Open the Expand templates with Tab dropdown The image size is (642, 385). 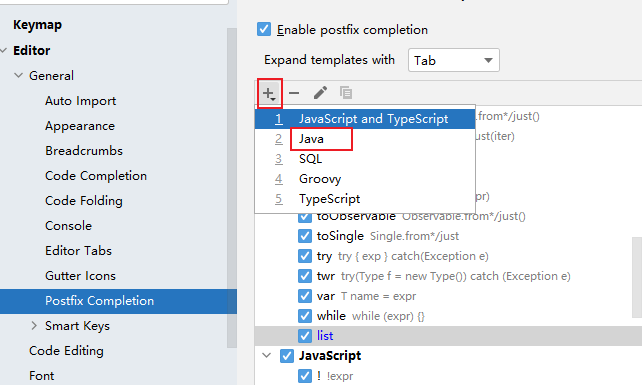454,60
